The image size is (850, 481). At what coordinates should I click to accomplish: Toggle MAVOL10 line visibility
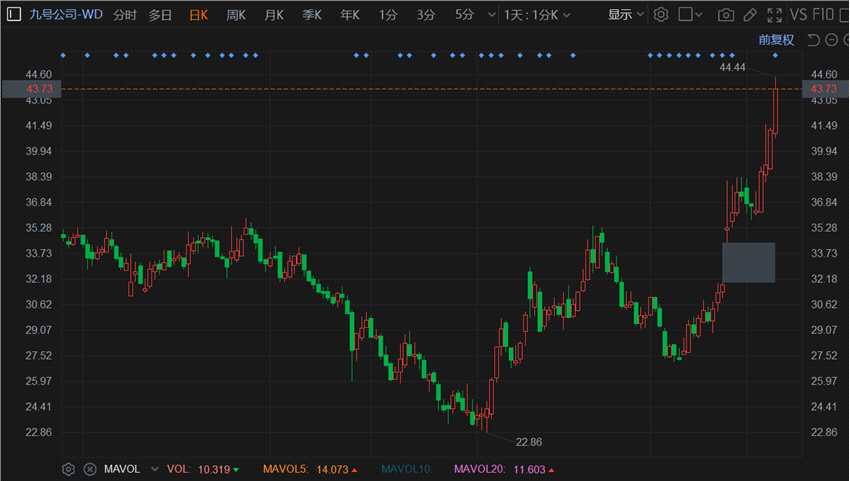(x=405, y=469)
